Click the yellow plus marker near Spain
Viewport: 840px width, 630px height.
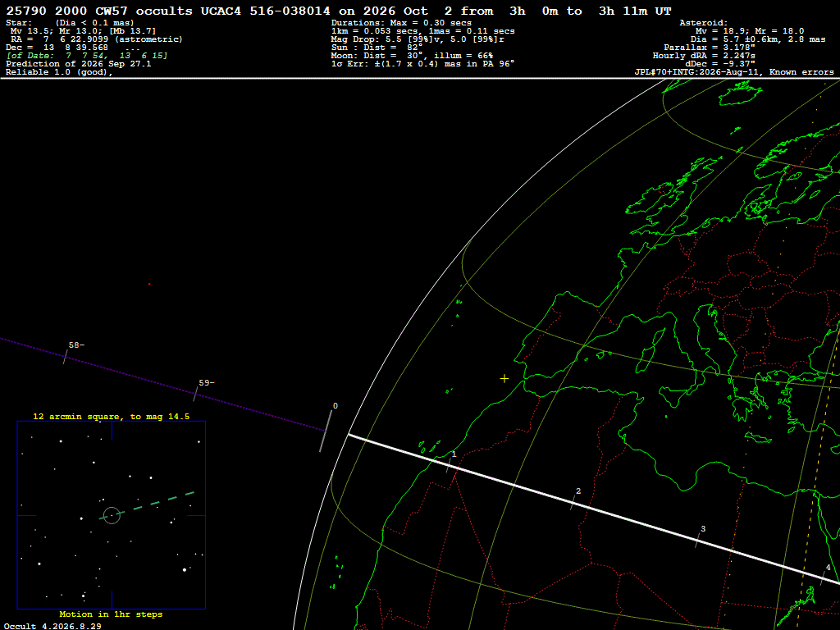[504, 379]
